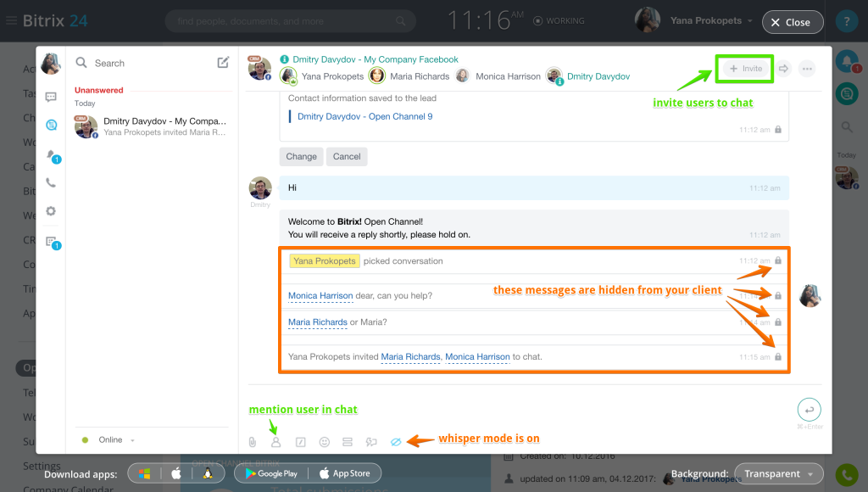Click Dmitry's avatar beside the Hi message

(x=260, y=188)
